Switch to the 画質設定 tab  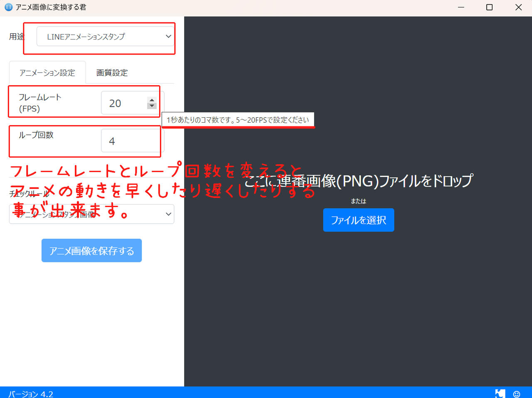coord(111,72)
